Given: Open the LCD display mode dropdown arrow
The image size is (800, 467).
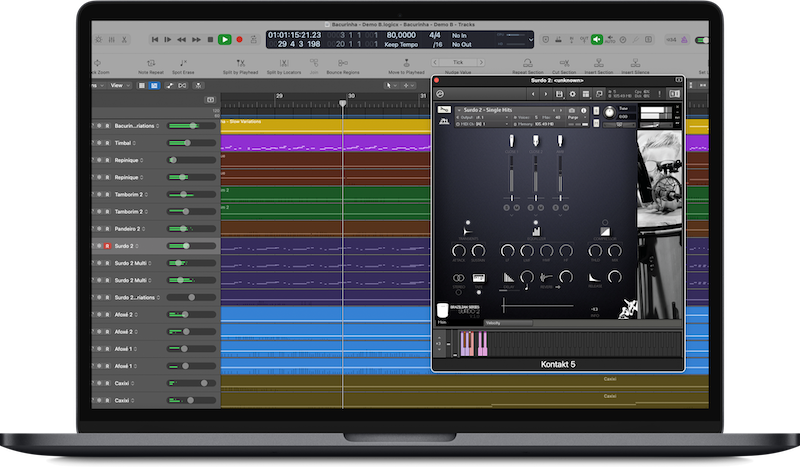Looking at the screenshot, I should coord(531,39).
